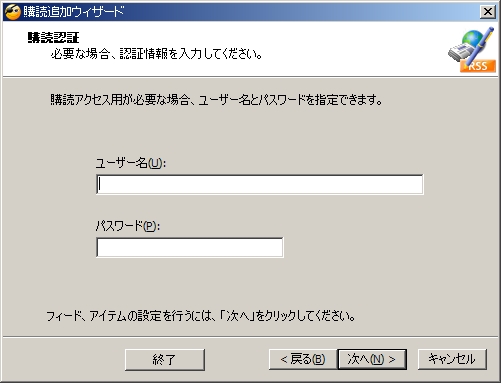This screenshot has width=501, height=383.
Task: Click the keyboard graphic beside the RSS badge
Action: (460, 52)
